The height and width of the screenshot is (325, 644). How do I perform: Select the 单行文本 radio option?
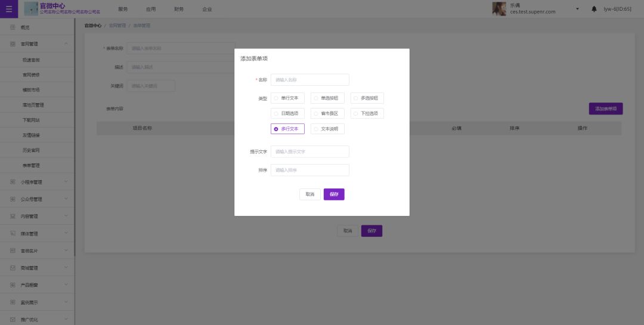point(276,98)
